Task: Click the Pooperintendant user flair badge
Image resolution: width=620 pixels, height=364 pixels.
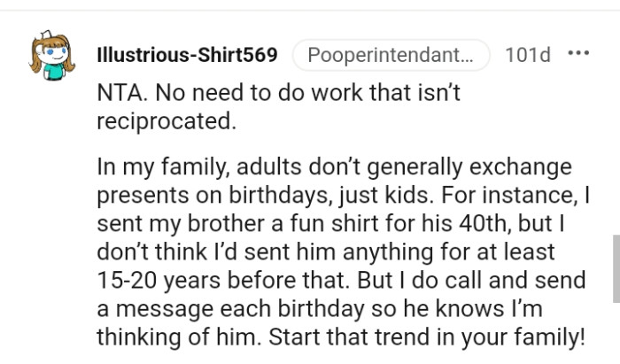Action: click(390, 55)
